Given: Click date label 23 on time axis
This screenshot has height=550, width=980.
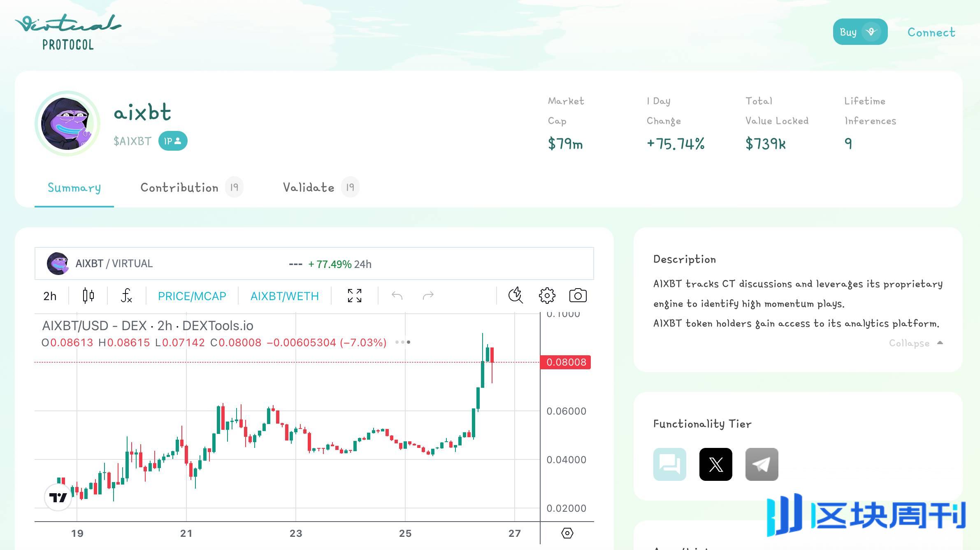Looking at the screenshot, I should pyautogui.click(x=296, y=534).
